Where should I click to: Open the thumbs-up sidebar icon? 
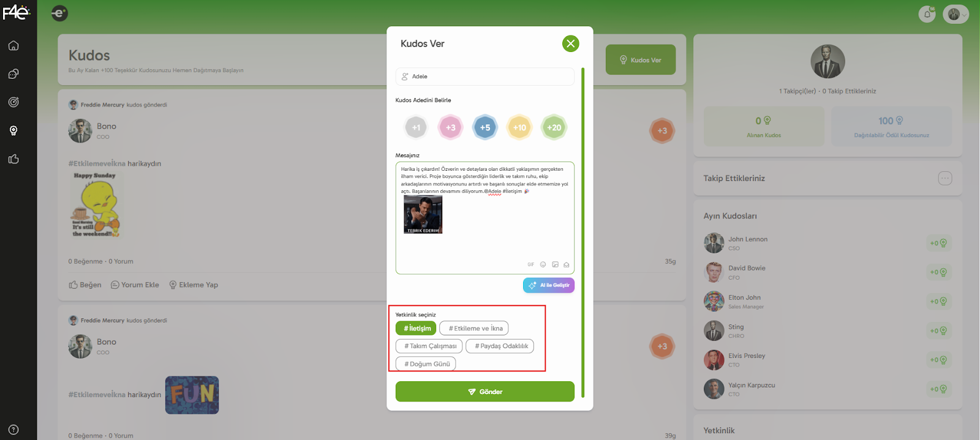[x=13, y=159]
